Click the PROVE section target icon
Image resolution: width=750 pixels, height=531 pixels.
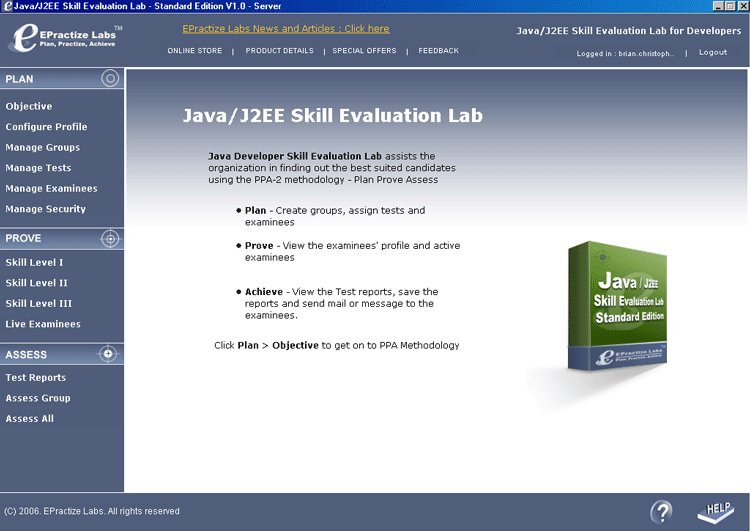tap(110, 238)
